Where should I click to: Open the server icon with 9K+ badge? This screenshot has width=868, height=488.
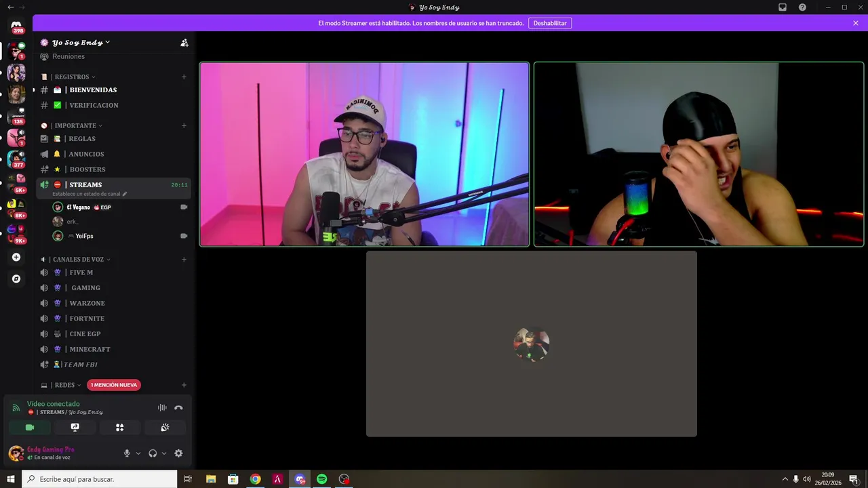[x=16, y=233]
